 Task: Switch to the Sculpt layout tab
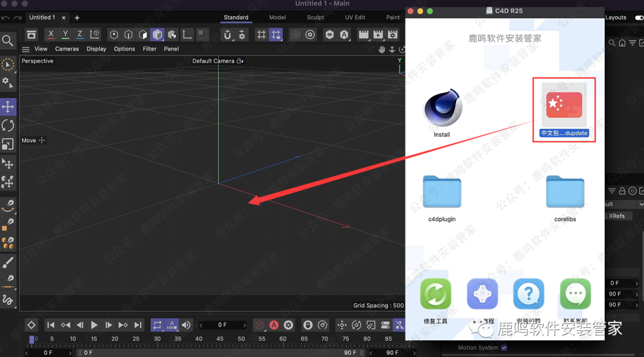click(315, 17)
